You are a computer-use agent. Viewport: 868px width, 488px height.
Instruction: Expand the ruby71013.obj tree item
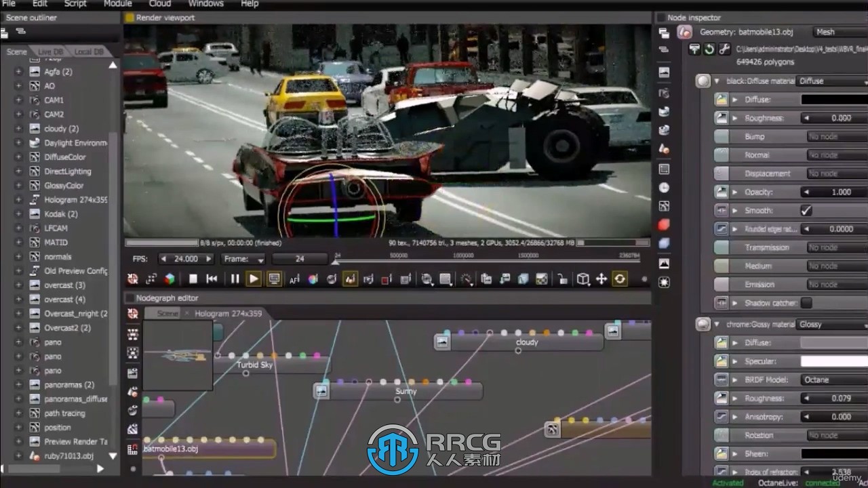point(18,455)
